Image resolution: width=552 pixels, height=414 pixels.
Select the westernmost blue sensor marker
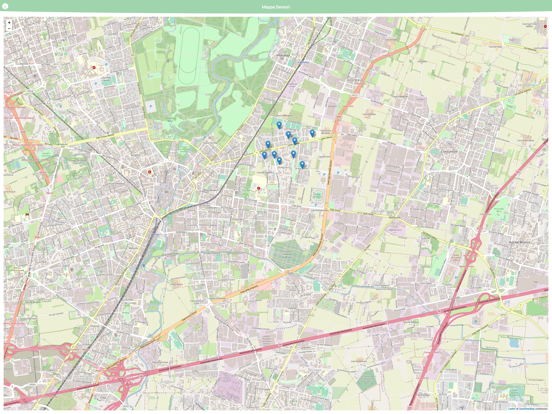pos(264,155)
